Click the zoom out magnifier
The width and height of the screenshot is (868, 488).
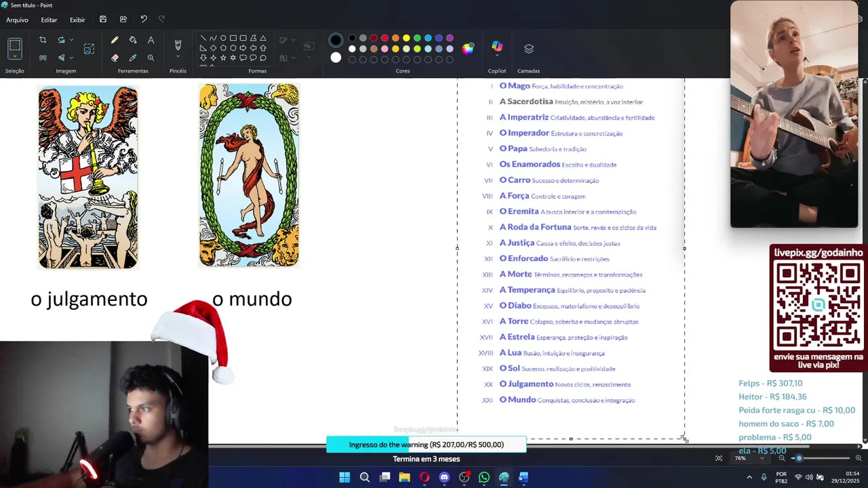(781, 458)
